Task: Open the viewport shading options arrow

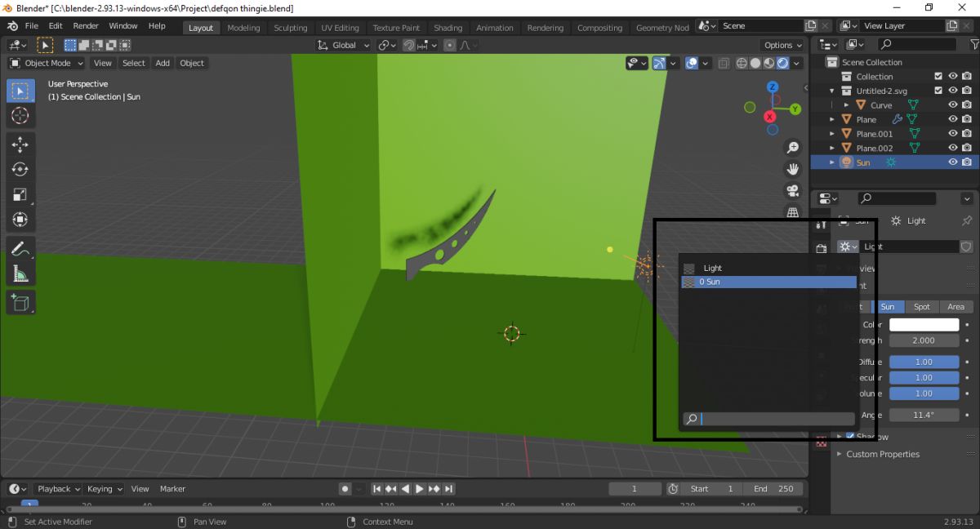Action: tap(796, 63)
